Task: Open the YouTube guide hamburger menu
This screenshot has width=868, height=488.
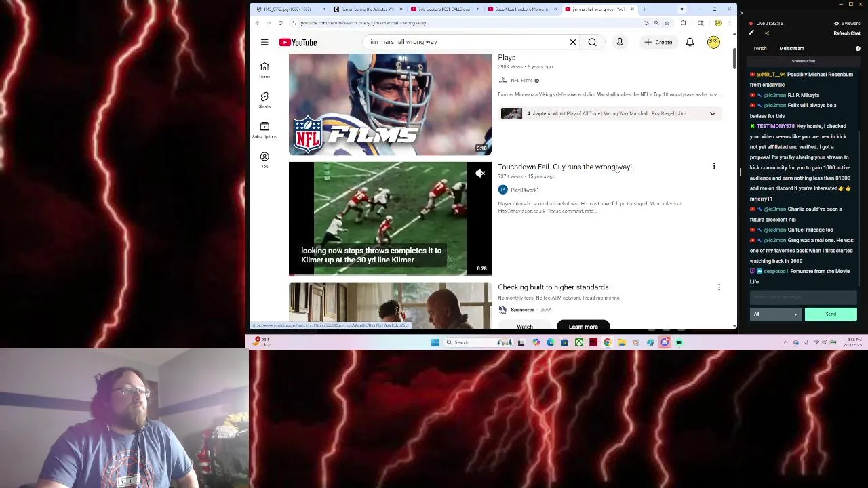Action: tap(264, 42)
